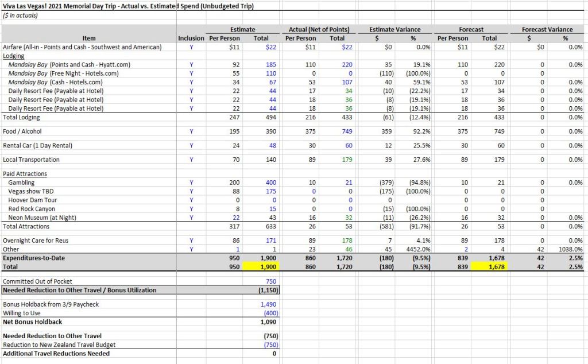Click the "($ in actuals)" subtitle cell
Image resolution: width=588 pixels, height=364 pixels.
[x=20, y=16]
